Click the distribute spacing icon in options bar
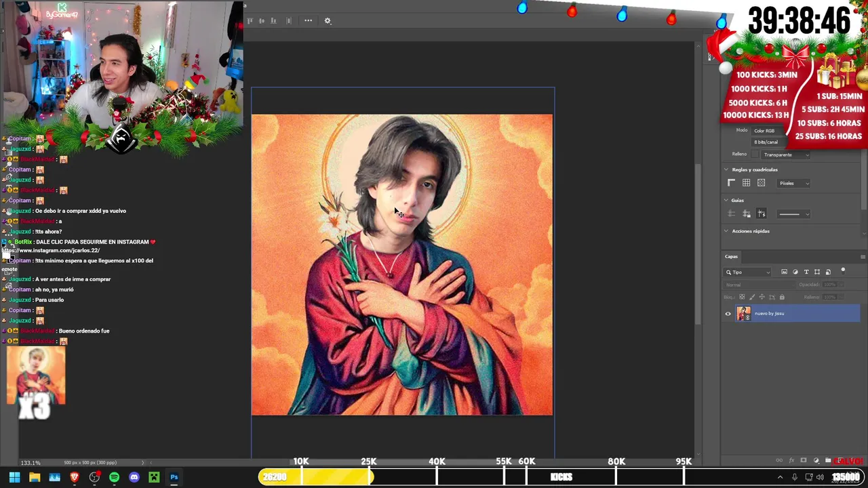The image size is (868, 488). (x=289, y=20)
